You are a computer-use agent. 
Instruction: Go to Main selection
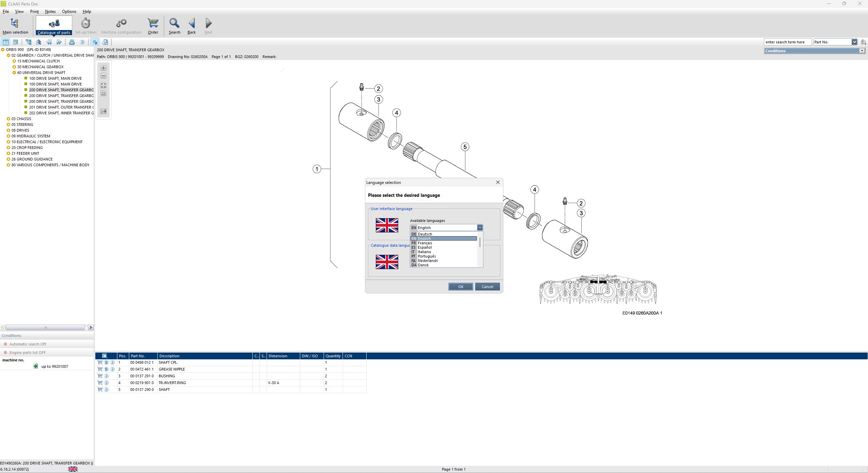pyautogui.click(x=15, y=25)
